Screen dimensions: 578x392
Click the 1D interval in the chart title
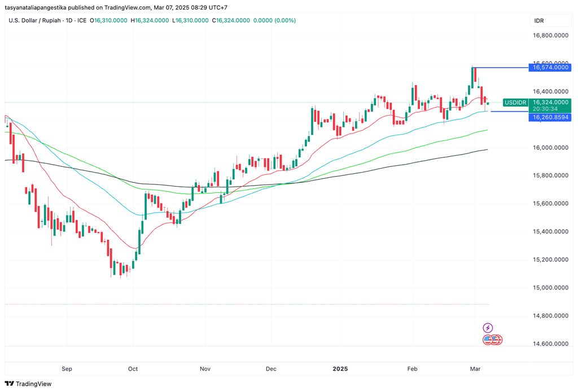click(x=69, y=21)
